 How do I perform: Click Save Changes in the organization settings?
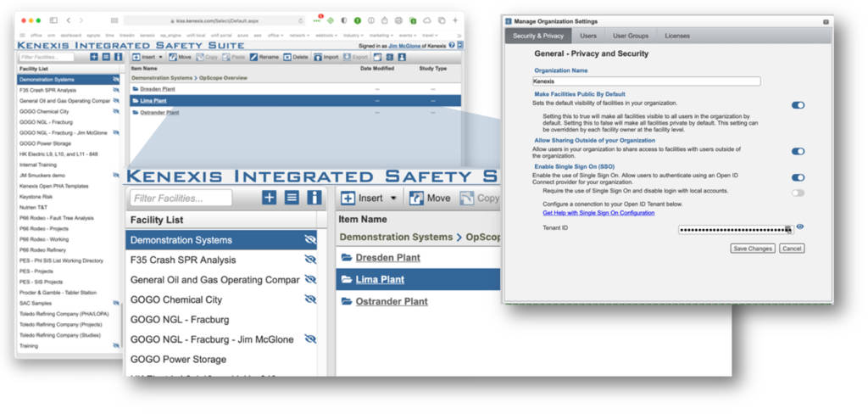tap(753, 249)
